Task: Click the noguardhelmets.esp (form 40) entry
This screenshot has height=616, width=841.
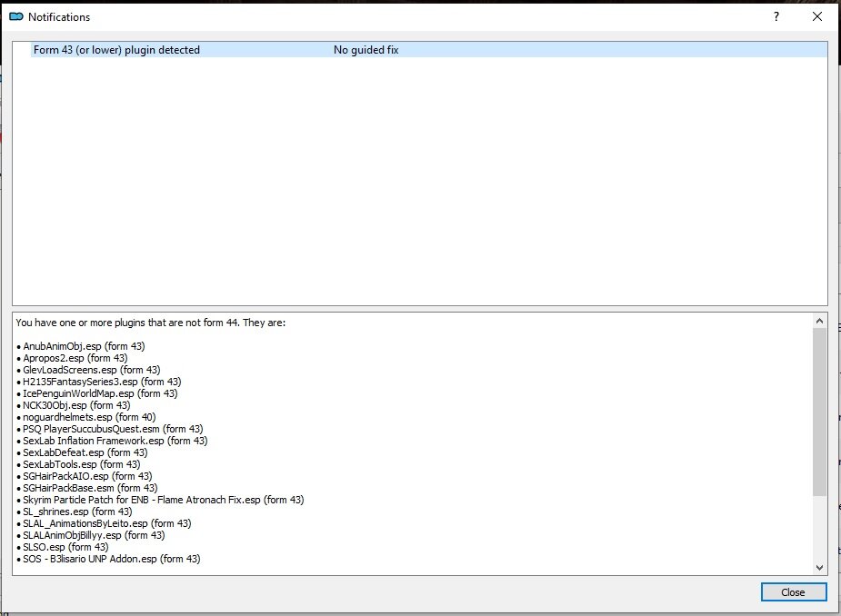Action: [88, 417]
